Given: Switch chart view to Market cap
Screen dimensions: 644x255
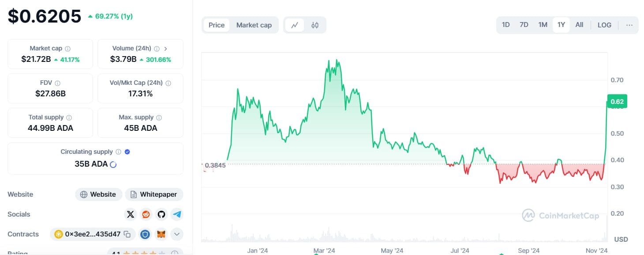Looking at the screenshot, I should click(254, 25).
